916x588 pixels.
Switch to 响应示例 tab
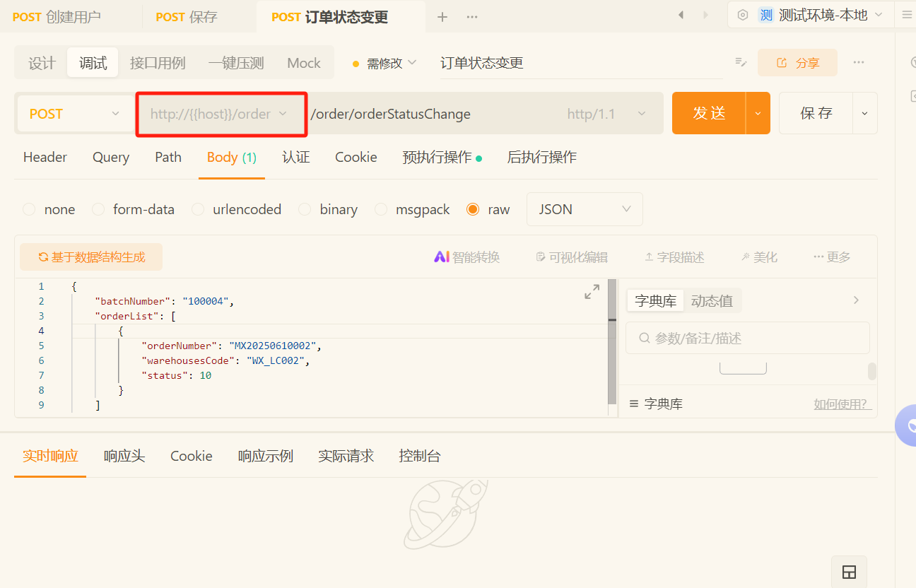[x=266, y=456]
